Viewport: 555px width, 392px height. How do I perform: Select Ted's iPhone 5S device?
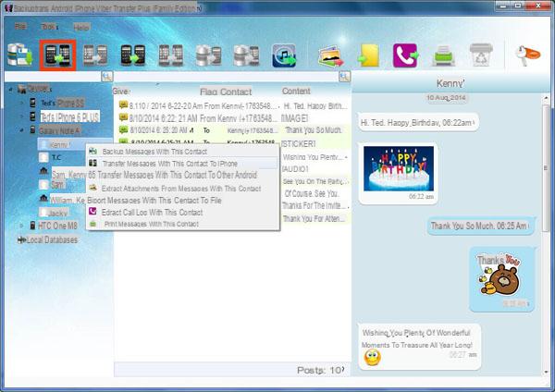(x=62, y=103)
